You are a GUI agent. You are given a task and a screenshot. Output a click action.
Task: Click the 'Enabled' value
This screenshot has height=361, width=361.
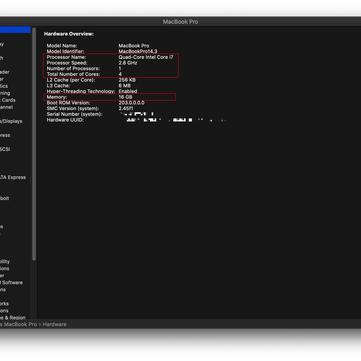click(x=128, y=91)
